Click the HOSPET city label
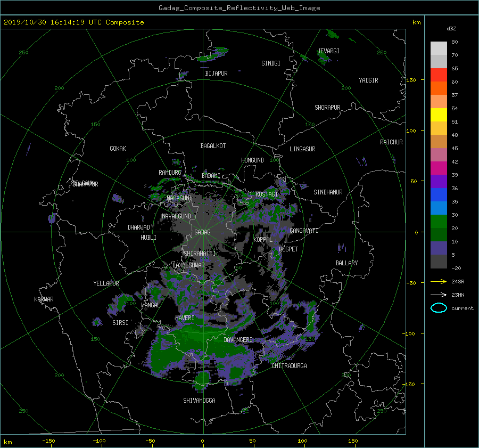479x448 pixels. (288, 249)
